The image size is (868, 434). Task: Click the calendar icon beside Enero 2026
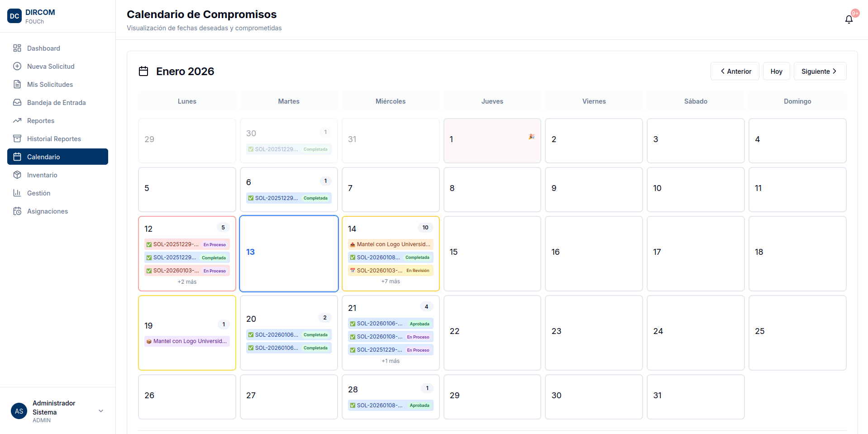143,71
